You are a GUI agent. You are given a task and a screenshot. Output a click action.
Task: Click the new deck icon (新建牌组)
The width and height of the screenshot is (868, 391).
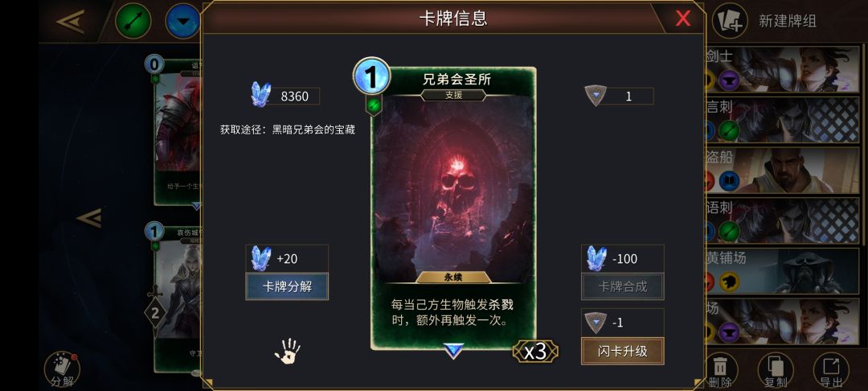pyautogui.click(x=730, y=21)
